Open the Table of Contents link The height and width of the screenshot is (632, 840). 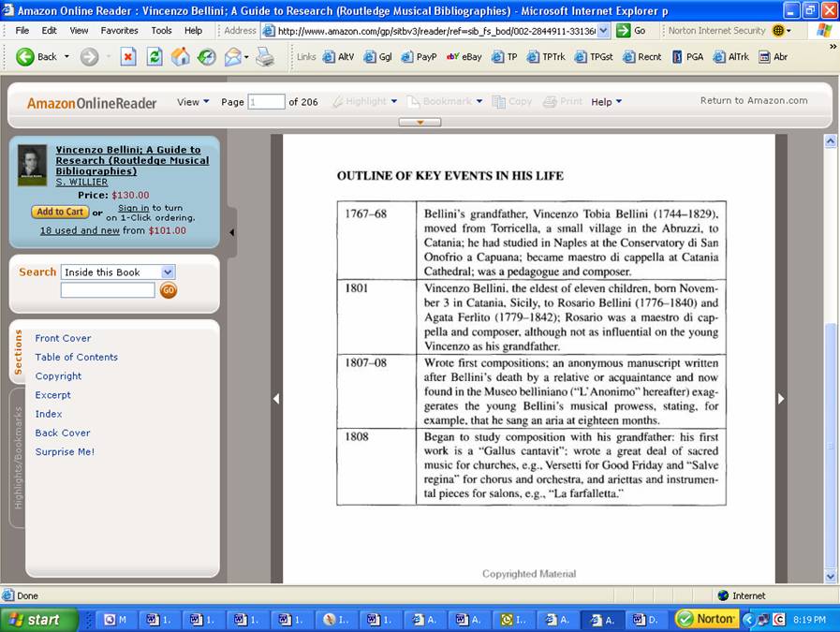pyautogui.click(x=76, y=357)
